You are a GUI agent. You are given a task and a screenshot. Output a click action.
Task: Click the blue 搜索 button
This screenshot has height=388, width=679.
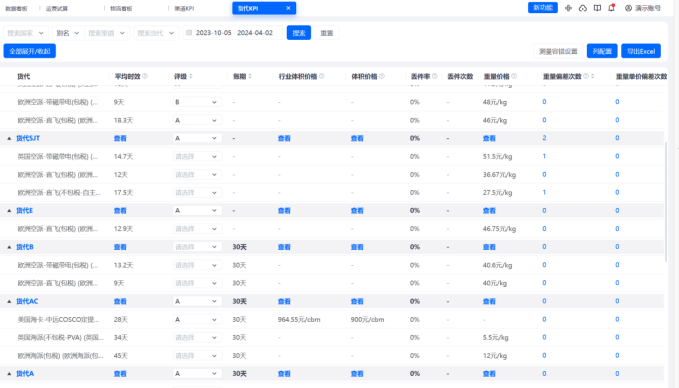point(299,33)
